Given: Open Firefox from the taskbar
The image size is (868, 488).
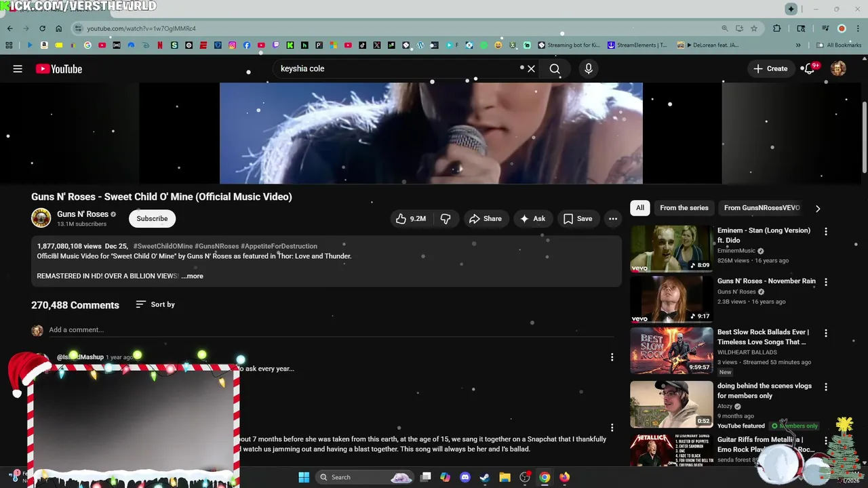Looking at the screenshot, I should pos(564,477).
